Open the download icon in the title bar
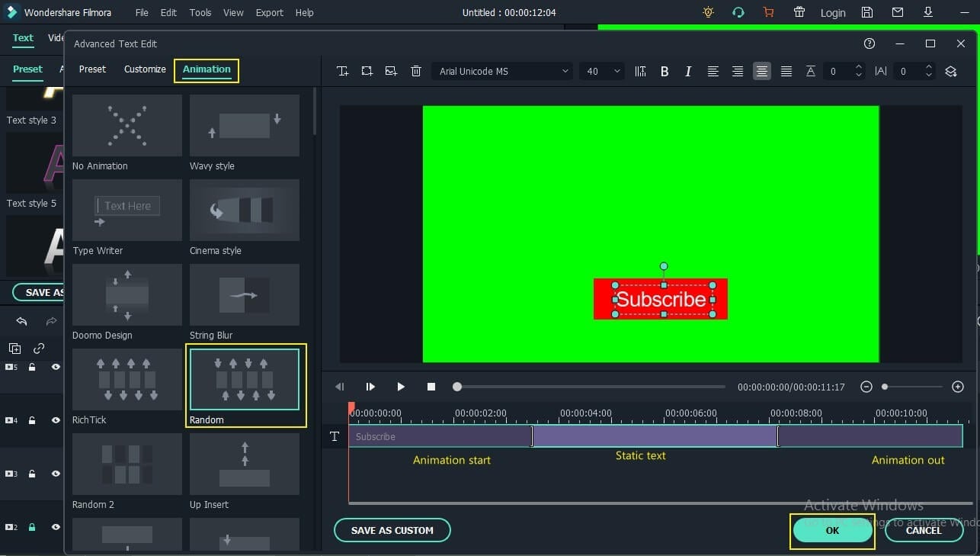 [928, 12]
